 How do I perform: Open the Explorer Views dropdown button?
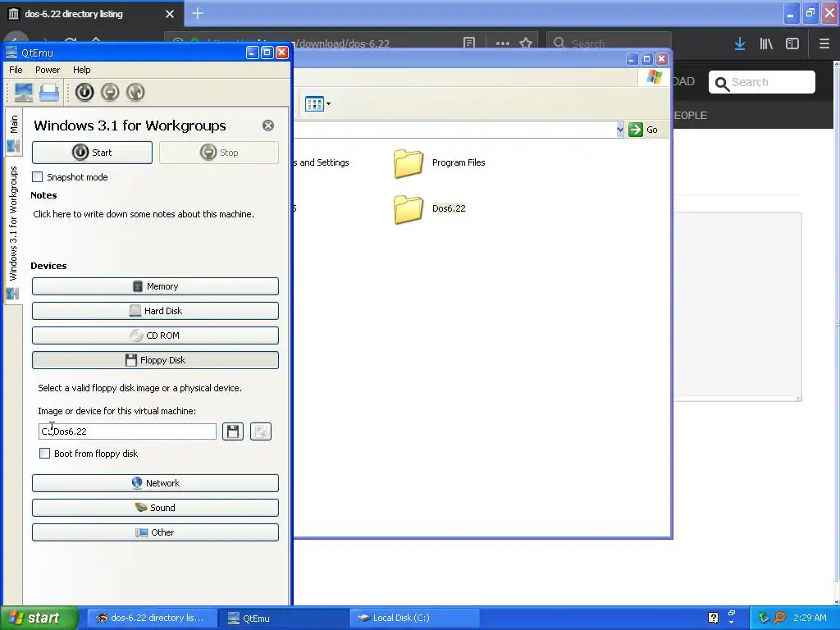317,104
